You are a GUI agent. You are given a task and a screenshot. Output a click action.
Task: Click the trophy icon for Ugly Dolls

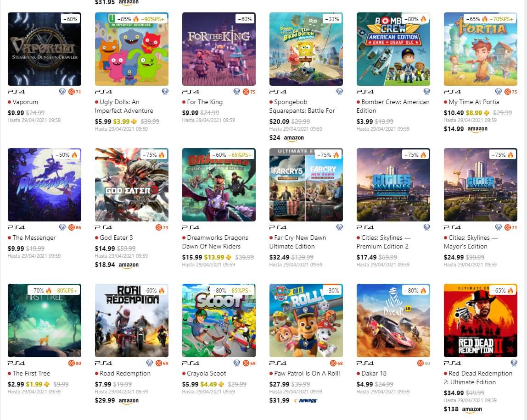tap(165, 92)
